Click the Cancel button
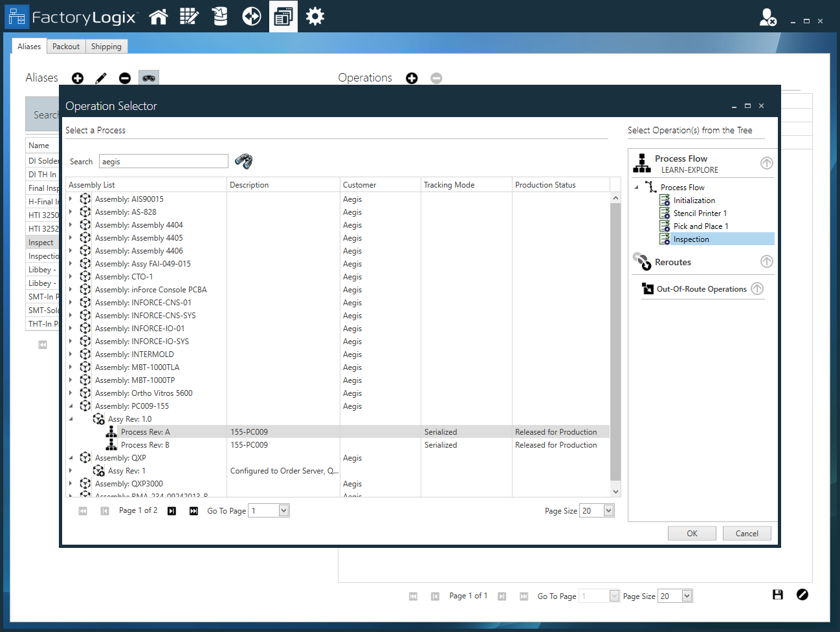This screenshot has height=632, width=840. (747, 533)
